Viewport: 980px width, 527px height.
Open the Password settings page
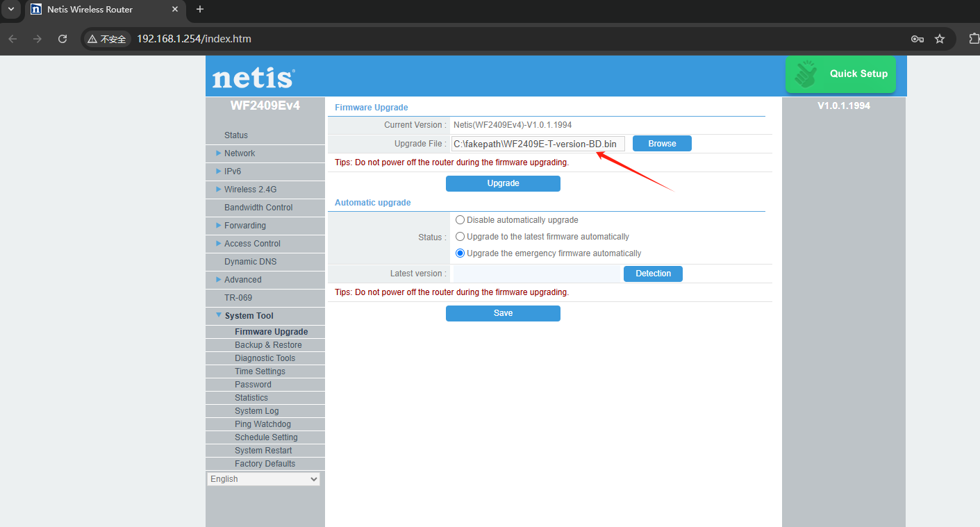[x=253, y=385]
